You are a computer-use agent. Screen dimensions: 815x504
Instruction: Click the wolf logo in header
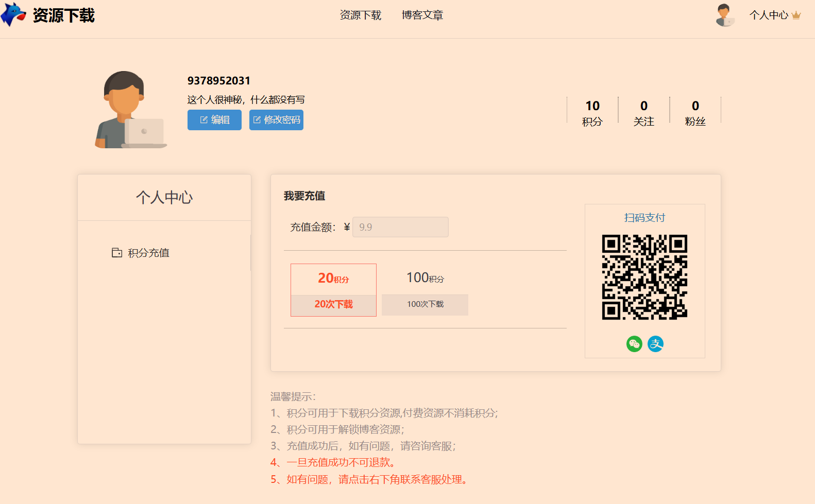[13, 14]
